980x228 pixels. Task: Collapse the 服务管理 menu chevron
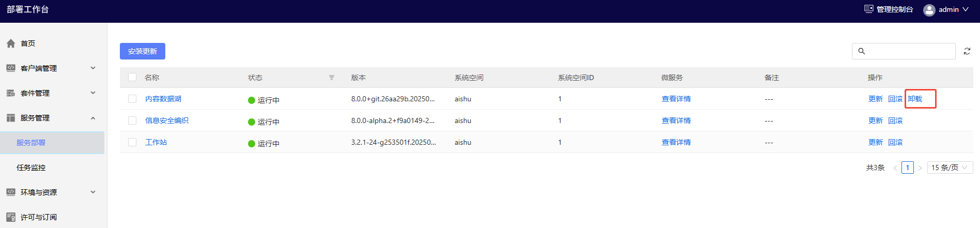[x=93, y=118]
